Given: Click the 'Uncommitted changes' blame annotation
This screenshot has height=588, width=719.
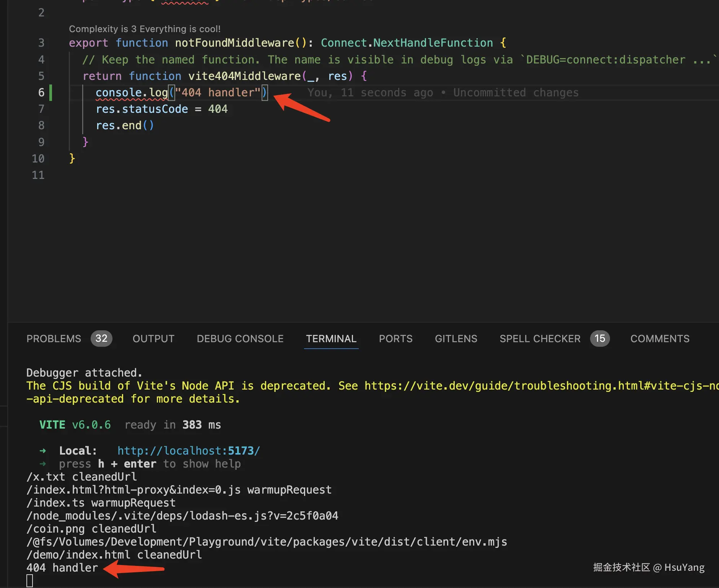Looking at the screenshot, I should 516,93.
